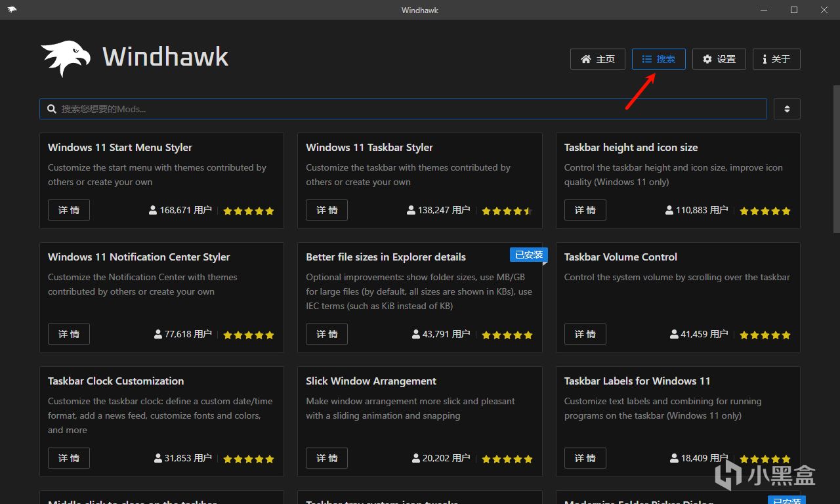
Task: Open details for Windows 11 Start Menu Styler
Action: 69,210
